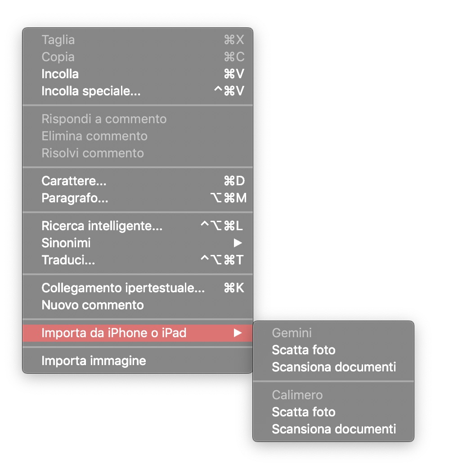Insert a Collegamento ipertestuale
Screen dimensions: 476x464
click(123, 288)
